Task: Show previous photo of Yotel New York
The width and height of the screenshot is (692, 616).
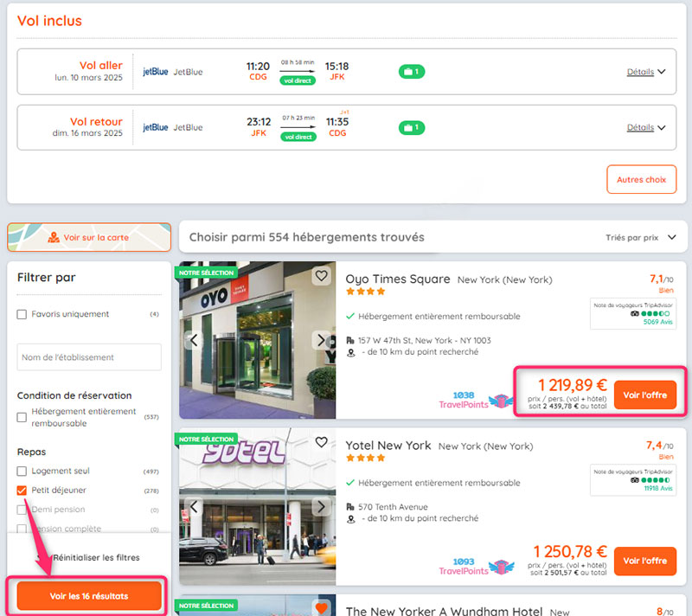Action: point(193,506)
